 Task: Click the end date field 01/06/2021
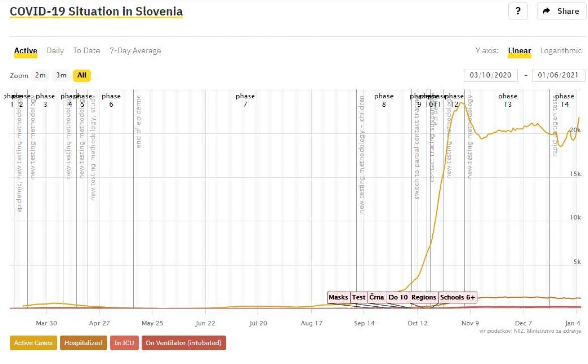[x=558, y=75]
